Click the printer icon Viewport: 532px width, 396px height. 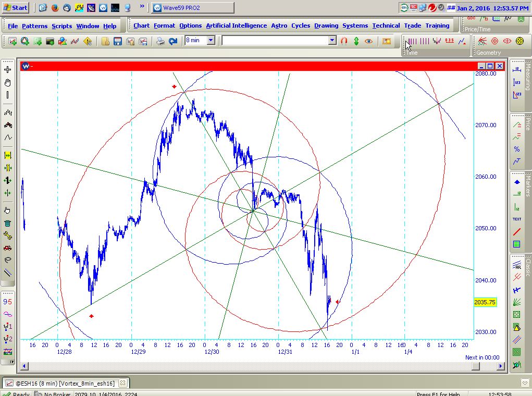click(x=160, y=41)
